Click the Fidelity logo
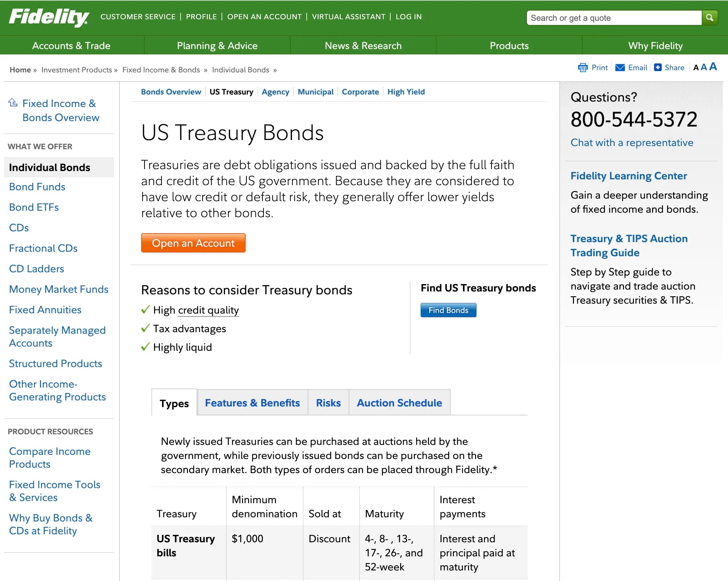The image size is (728, 581). point(49,17)
